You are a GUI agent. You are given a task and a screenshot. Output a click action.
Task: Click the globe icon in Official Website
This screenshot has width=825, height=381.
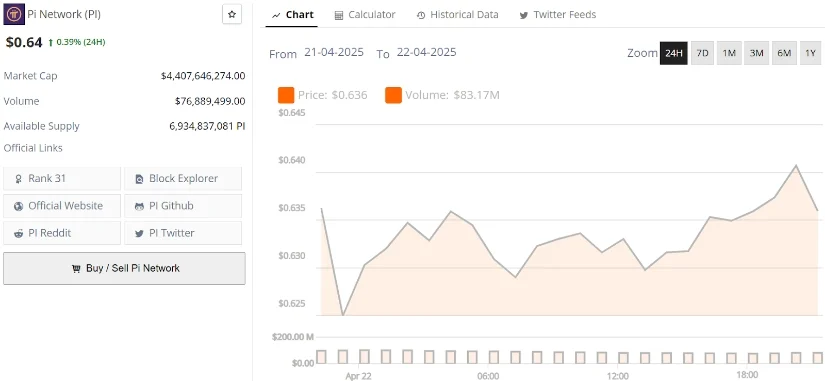pyautogui.click(x=18, y=206)
